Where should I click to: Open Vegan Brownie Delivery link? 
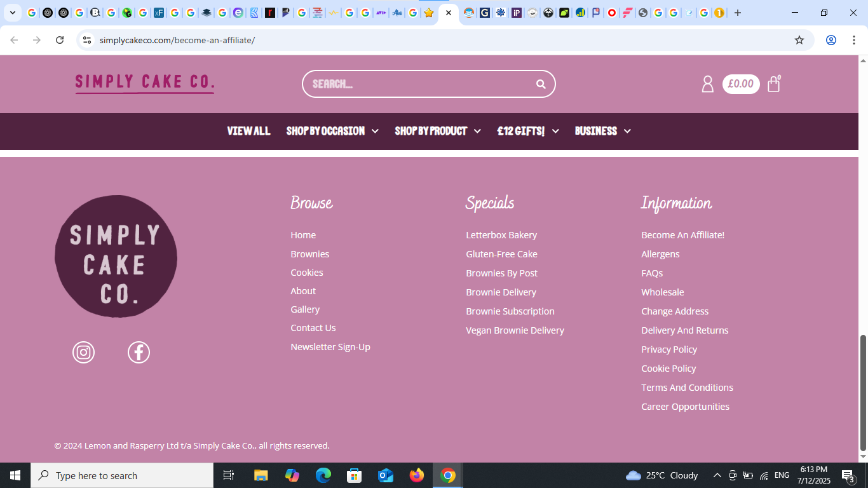point(515,330)
